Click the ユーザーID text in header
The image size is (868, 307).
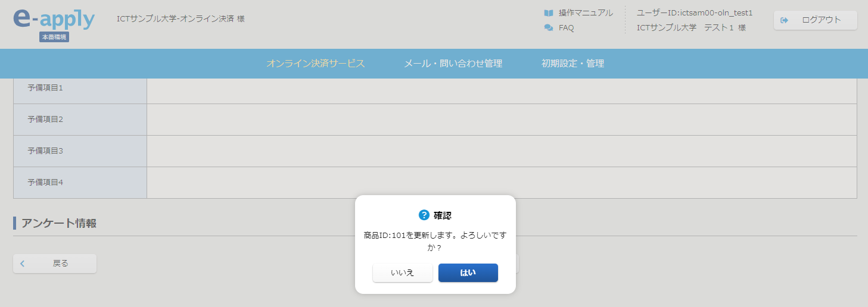(695, 12)
